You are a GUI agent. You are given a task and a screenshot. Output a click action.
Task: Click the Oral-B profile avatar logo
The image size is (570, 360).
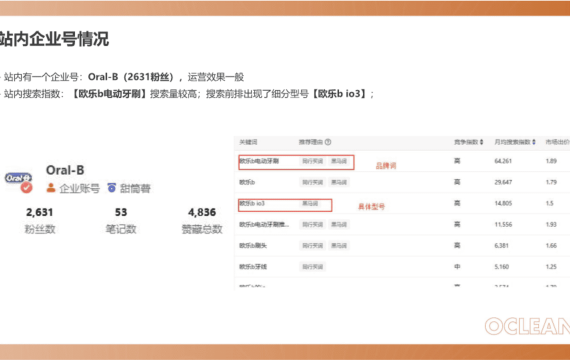tap(18, 178)
